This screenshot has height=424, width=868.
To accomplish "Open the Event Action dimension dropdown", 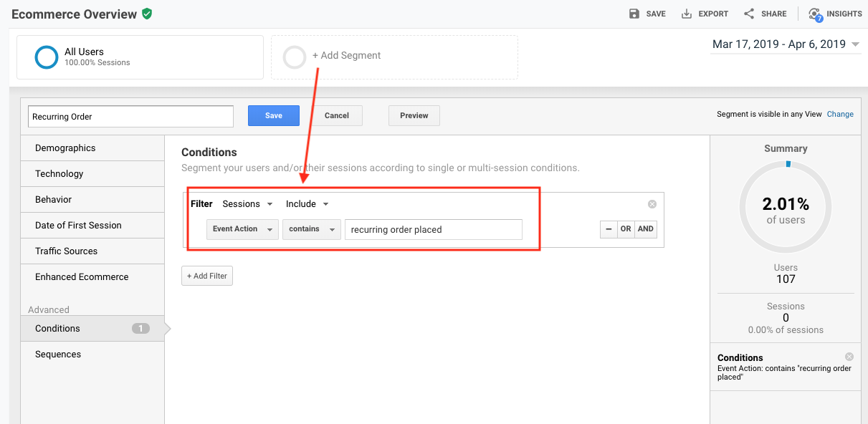I will click(x=242, y=229).
